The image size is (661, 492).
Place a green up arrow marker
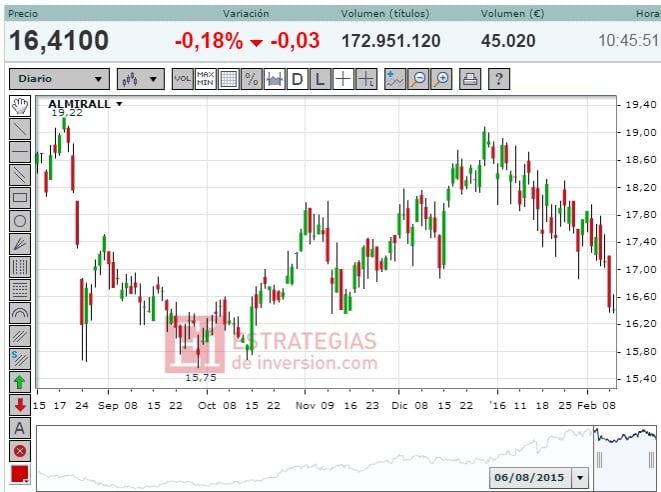20,382
